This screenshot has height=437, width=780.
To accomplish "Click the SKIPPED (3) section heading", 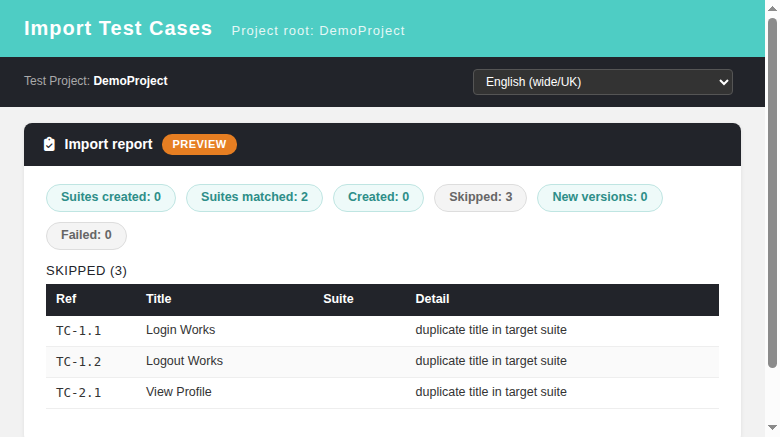I will click(87, 271).
